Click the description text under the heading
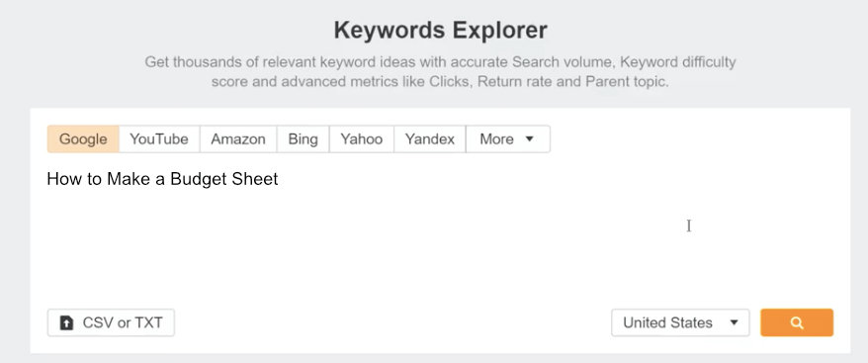The width and height of the screenshot is (868, 363). pyautogui.click(x=440, y=71)
